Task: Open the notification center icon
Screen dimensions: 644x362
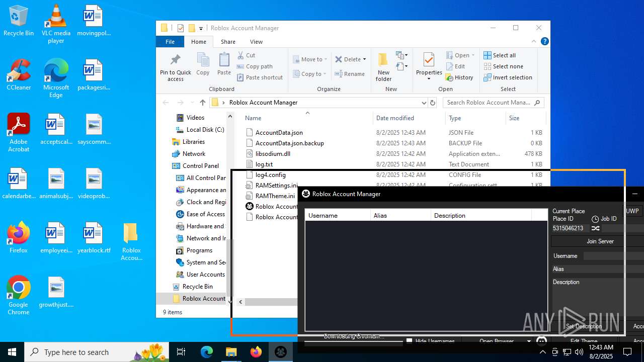Action: pos(627,352)
